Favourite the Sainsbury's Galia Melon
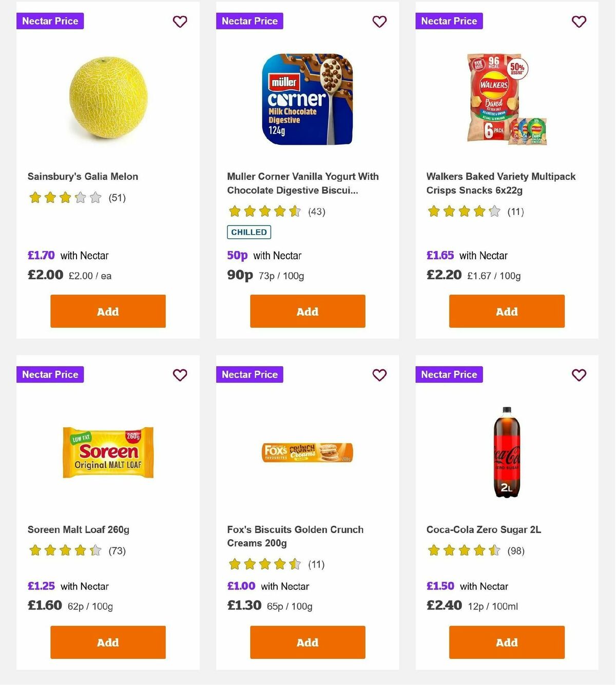 click(180, 22)
